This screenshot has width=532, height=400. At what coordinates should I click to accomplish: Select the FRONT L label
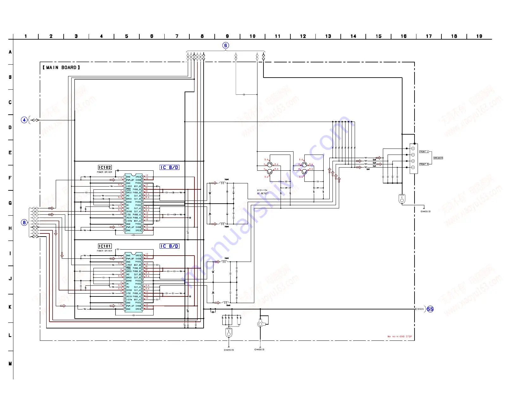(x=424, y=152)
